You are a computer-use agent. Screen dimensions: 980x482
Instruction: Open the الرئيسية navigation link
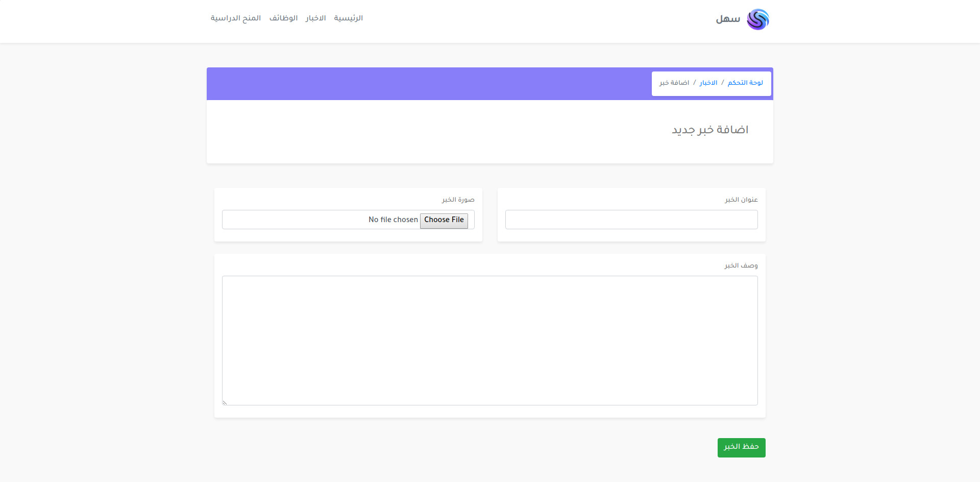tap(349, 18)
